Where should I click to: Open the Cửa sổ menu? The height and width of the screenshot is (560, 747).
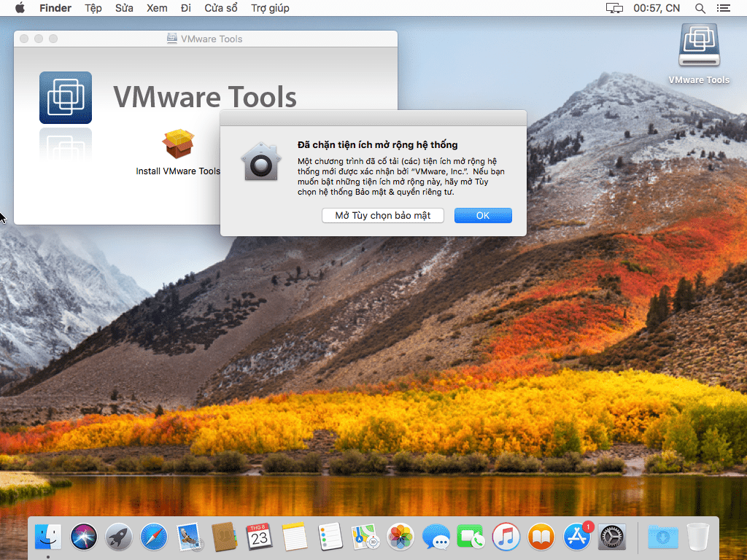pyautogui.click(x=221, y=8)
